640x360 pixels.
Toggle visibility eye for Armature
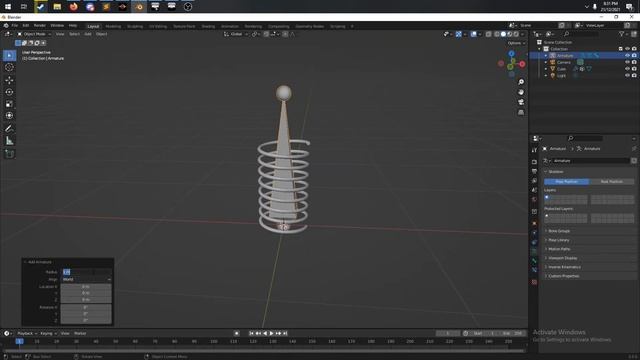tap(627, 56)
